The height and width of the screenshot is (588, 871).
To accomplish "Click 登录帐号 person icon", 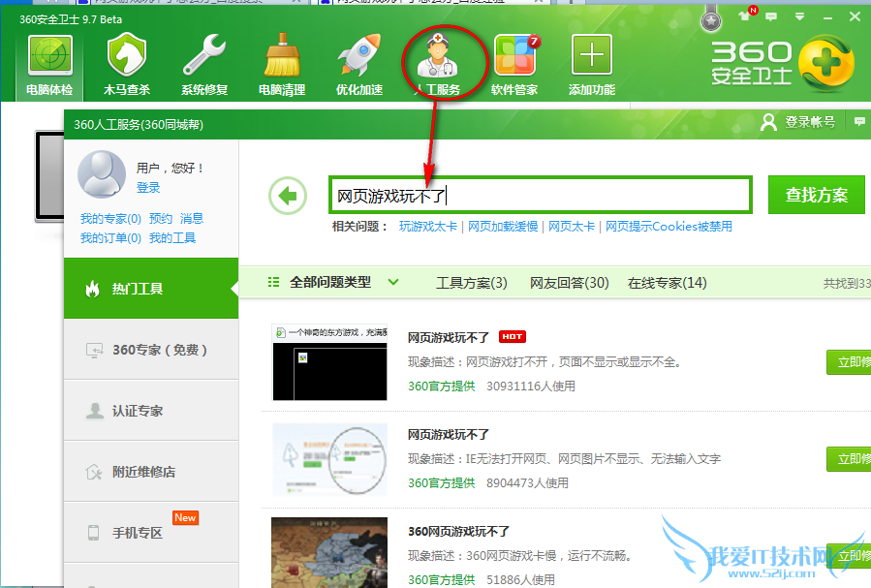I will [768, 122].
